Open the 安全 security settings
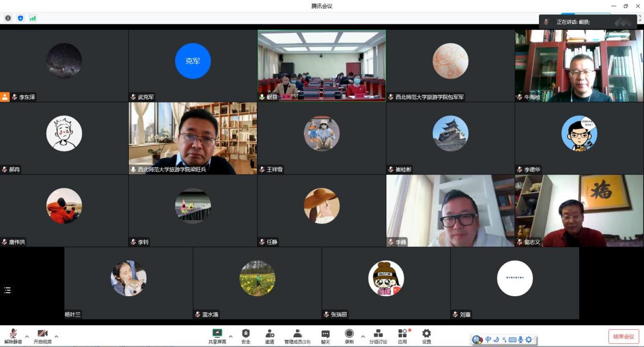Image resolution: width=644 pixels, height=347 pixels. (246, 335)
